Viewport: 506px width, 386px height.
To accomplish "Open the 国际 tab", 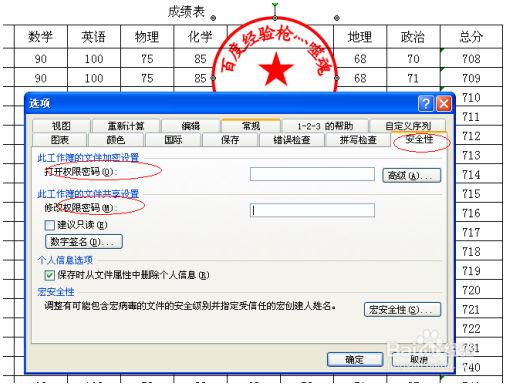I will tap(173, 139).
